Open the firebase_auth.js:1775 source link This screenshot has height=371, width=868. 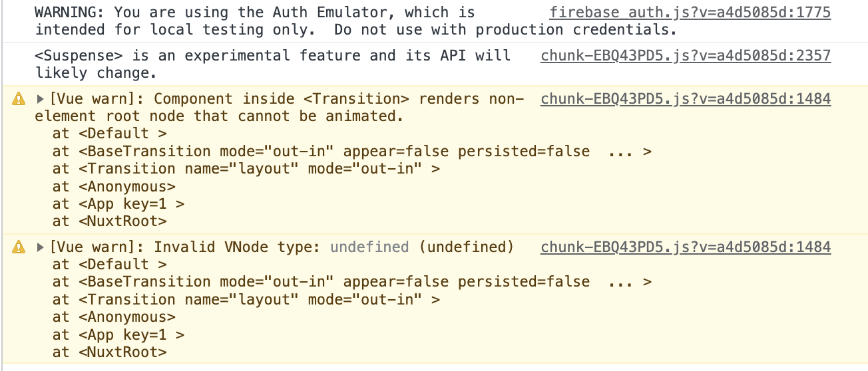(690, 13)
